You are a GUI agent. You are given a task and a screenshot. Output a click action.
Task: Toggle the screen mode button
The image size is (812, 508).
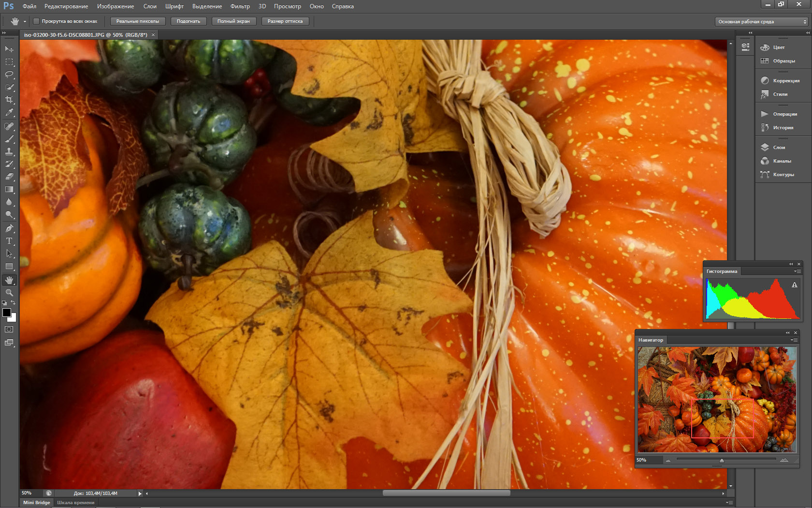point(9,343)
